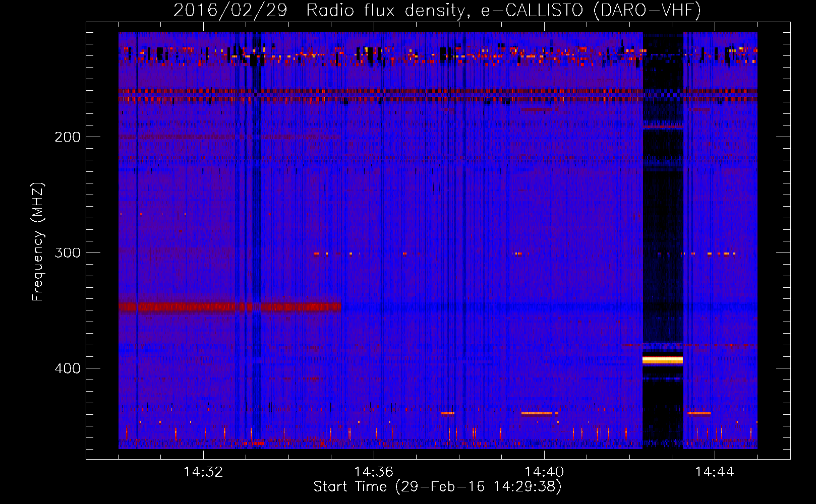The image size is (816, 504).
Task: Click the plot title showing date 2016/02/29
Action: pos(437,10)
